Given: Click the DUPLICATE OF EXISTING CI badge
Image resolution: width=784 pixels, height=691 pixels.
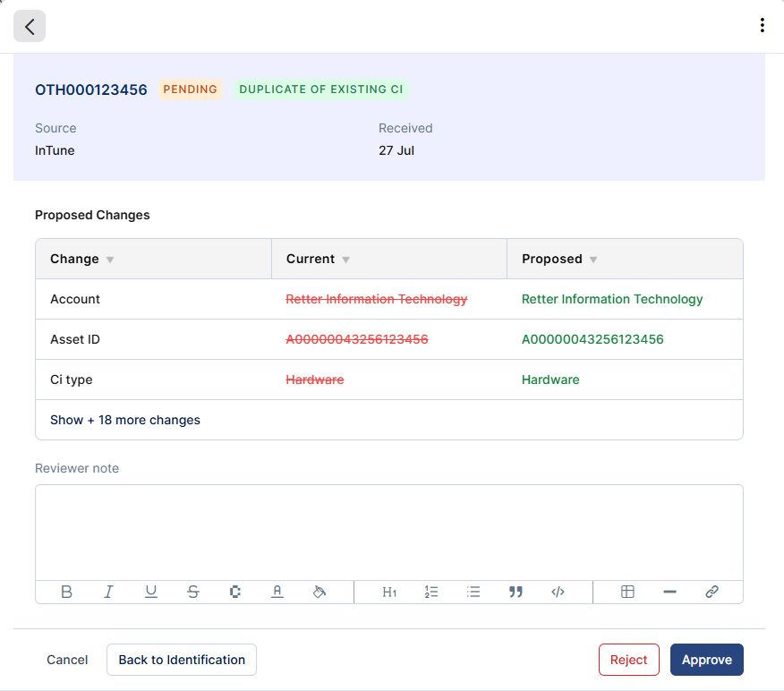Looking at the screenshot, I should [320, 89].
